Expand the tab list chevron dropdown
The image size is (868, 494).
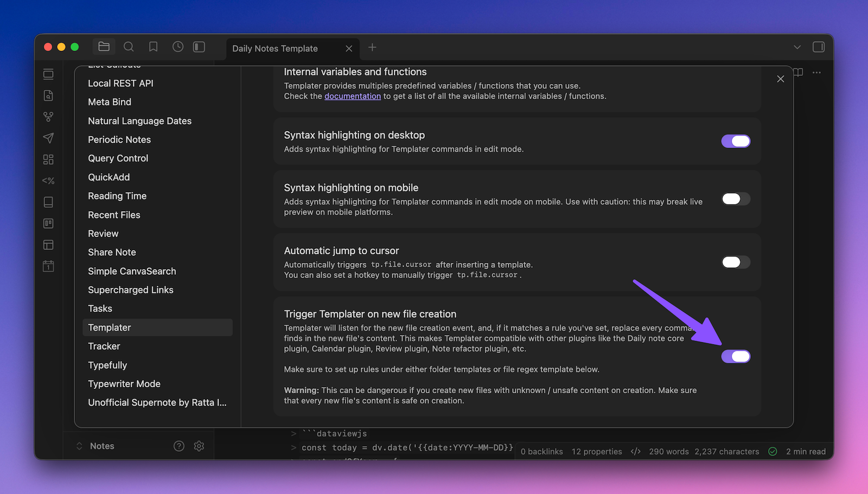(x=797, y=47)
